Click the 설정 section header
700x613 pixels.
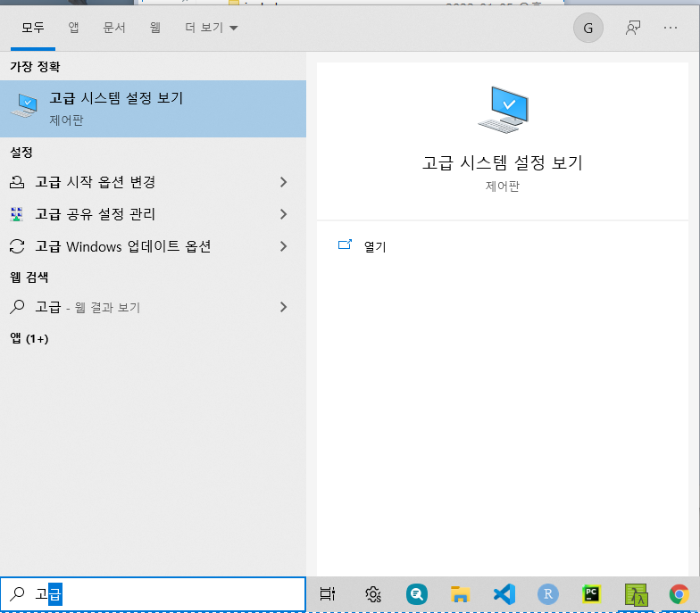click(21, 153)
